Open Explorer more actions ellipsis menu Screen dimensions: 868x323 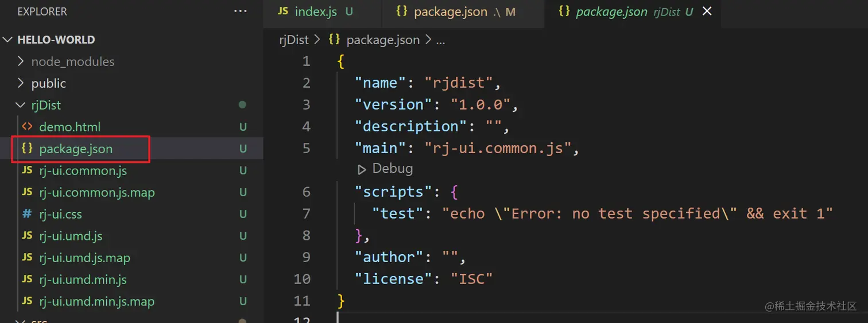tap(241, 11)
